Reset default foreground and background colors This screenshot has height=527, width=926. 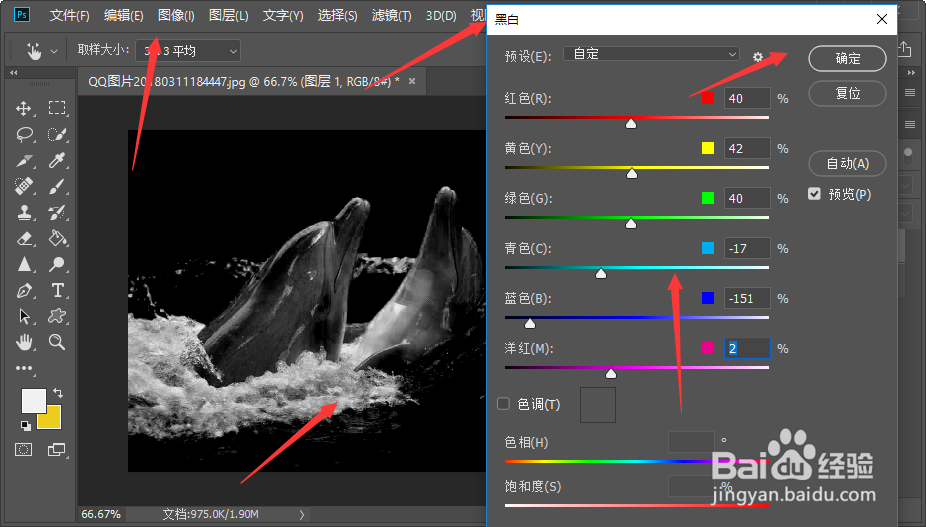(26, 425)
